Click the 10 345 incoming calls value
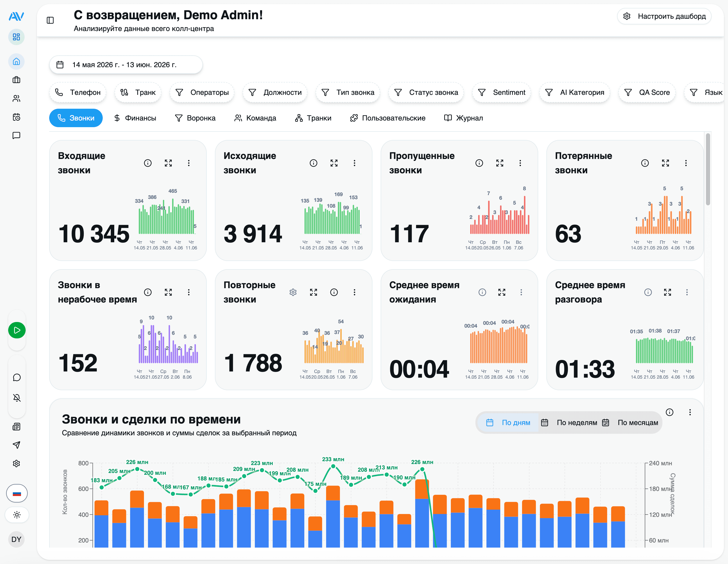This screenshot has height=564, width=728. point(94,234)
